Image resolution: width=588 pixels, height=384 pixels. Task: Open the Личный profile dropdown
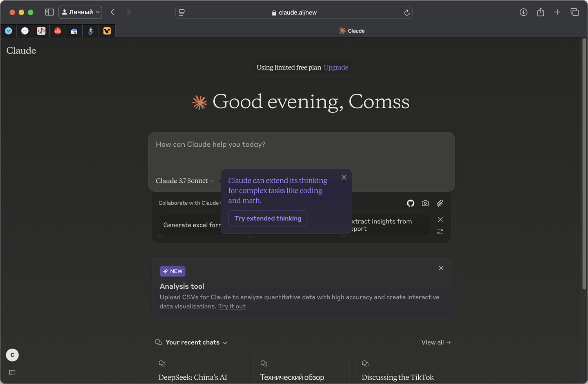click(80, 12)
